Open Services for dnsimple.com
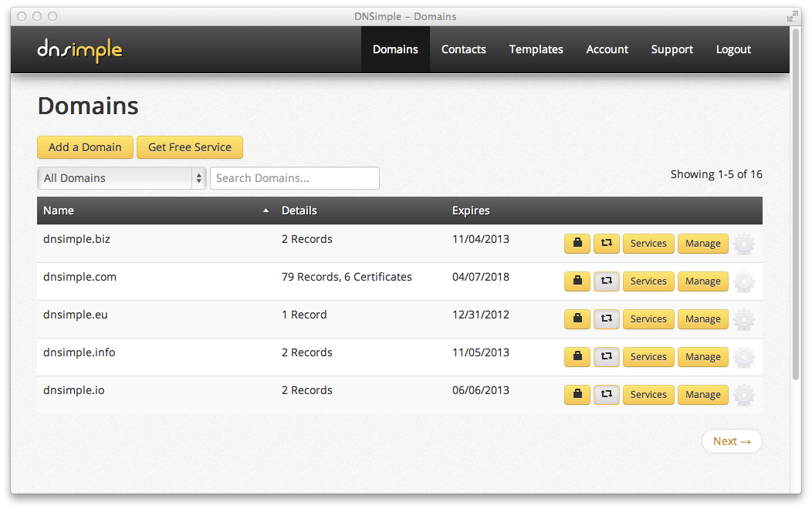Image resolution: width=812 pixels, height=509 pixels. point(648,281)
